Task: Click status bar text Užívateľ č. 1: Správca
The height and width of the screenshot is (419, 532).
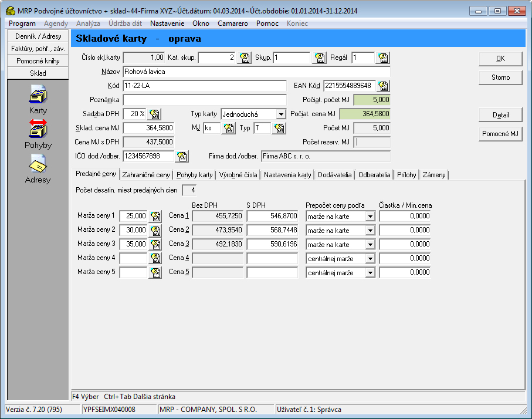Action: pyautogui.click(x=309, y=410)
